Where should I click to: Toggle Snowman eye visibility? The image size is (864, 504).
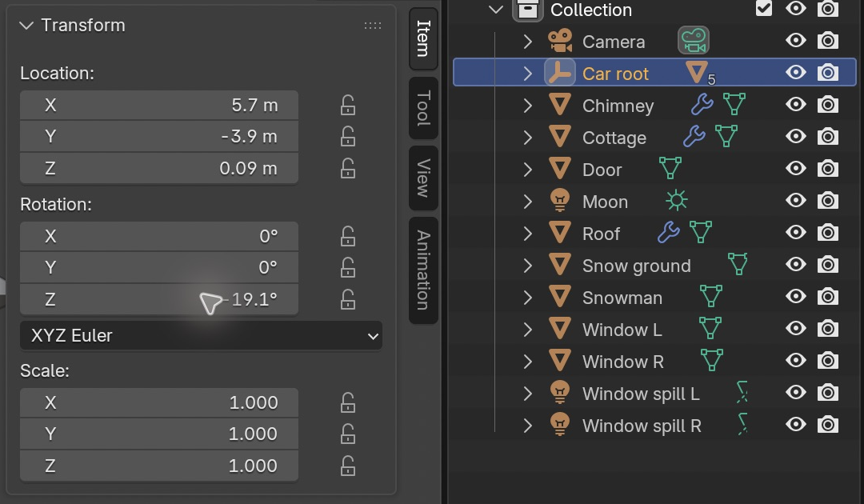coord(796,296)
